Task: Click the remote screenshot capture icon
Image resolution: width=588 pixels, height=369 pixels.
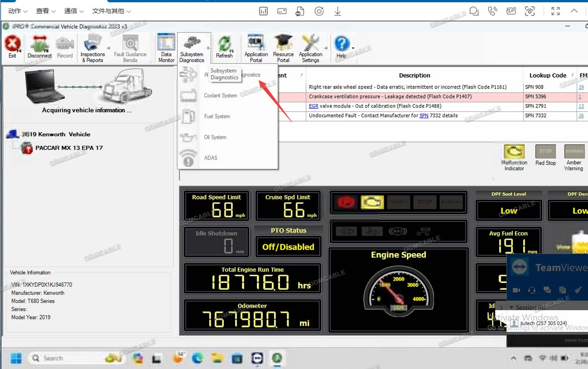Action: pyautogui.click(x=530, y=11)
